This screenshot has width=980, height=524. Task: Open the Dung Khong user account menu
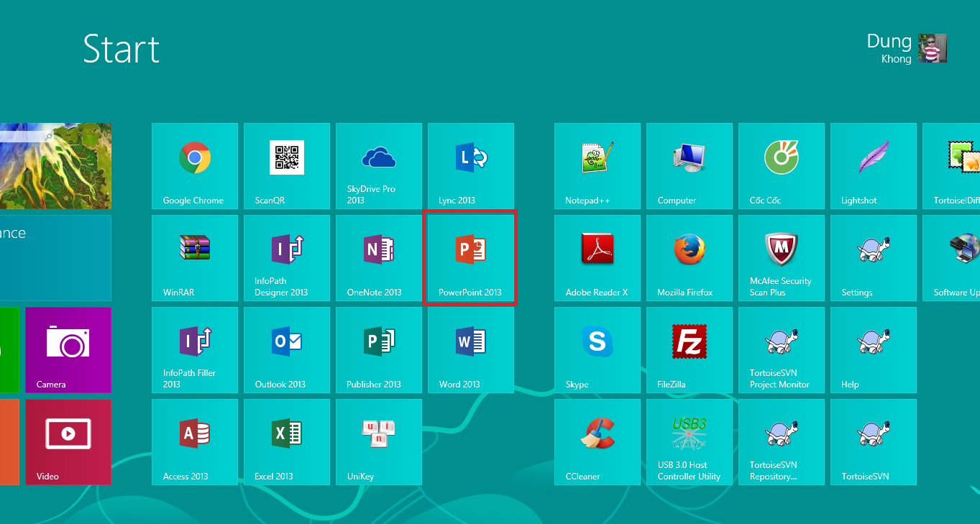pyautogui.click(x=907, y=49)
